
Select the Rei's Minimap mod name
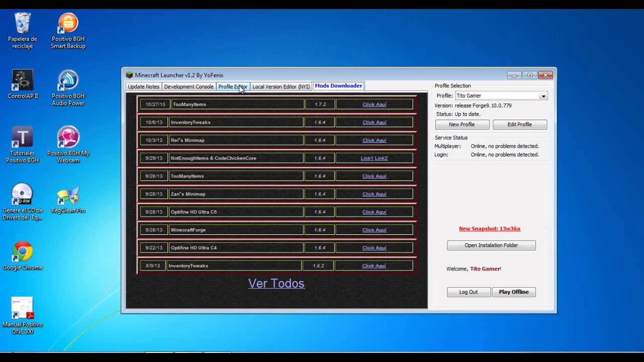click(188, 140)
